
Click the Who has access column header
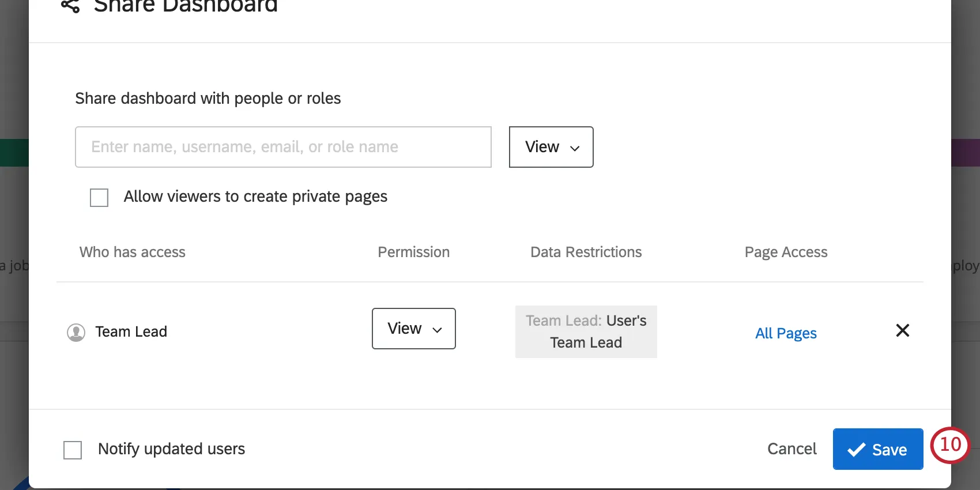click(133, 252)
